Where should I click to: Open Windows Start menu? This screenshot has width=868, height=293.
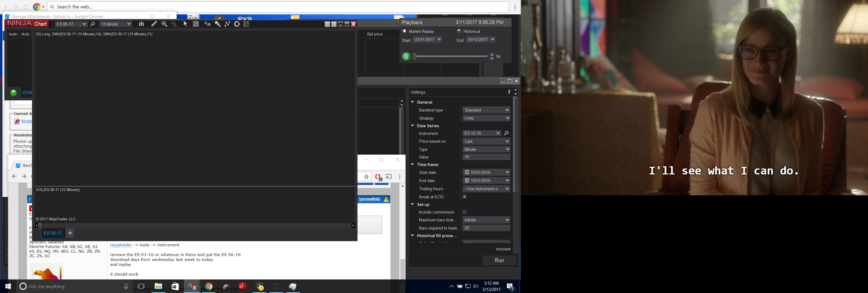[8, 286]
